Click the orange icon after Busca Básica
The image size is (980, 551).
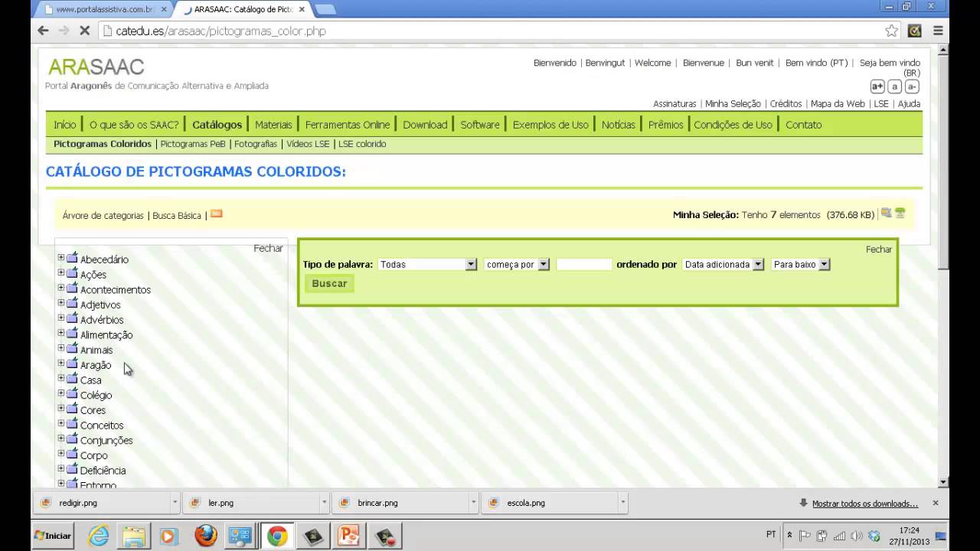click(216, 214)
